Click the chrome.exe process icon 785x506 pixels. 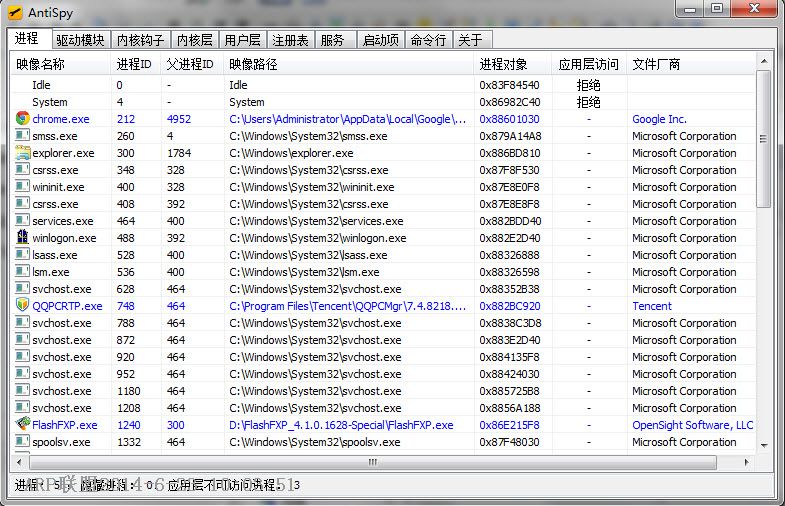(22, 119)
